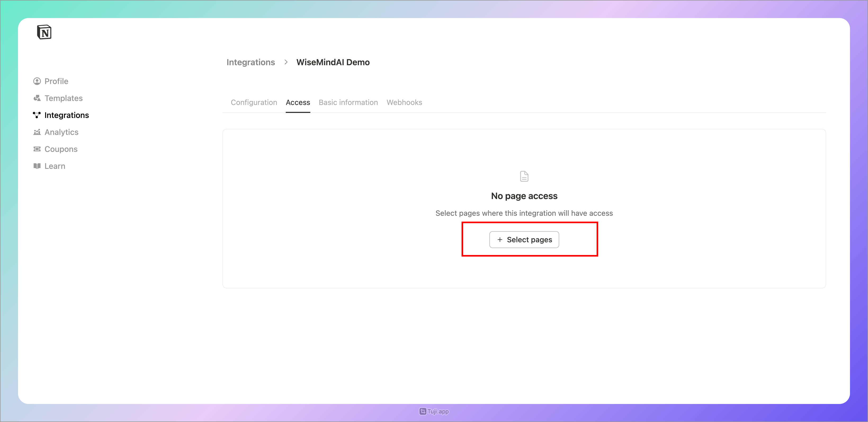Open Analytics in the sidebar

(x=61, y=132)
